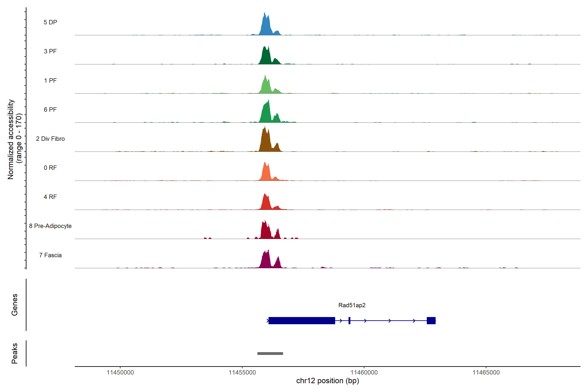Click the light green 1 PF peak
Image resolution: width=588 pixels, height=392 pixels.
266,87
